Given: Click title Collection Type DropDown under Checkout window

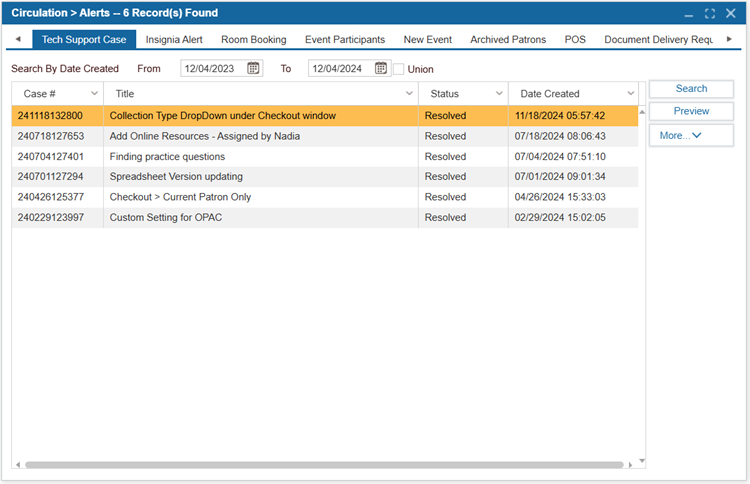Looking at the screenshot, I should pos(223,115).
